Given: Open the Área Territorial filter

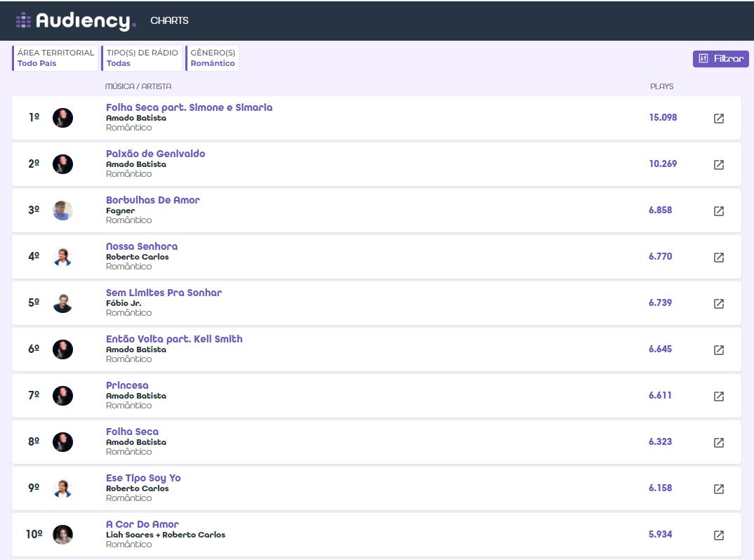Looking at the screenshot, I should pyautogui.click(x=55, y=58).
